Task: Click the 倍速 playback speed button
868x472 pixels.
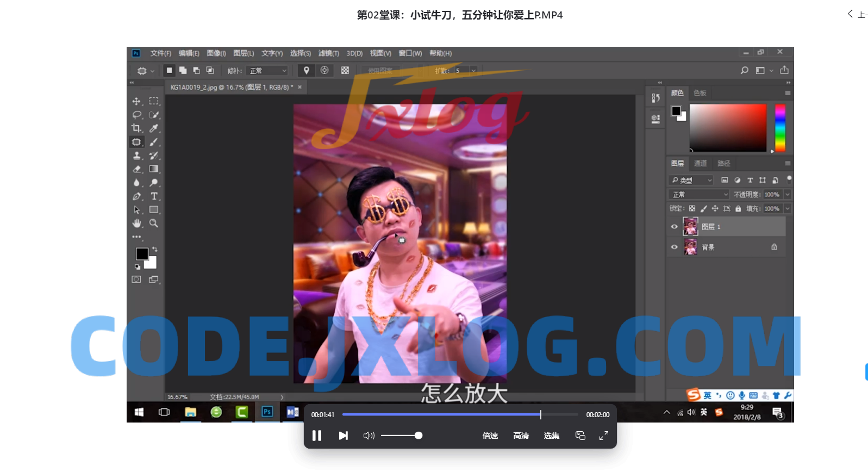Action: coord(490,436)
